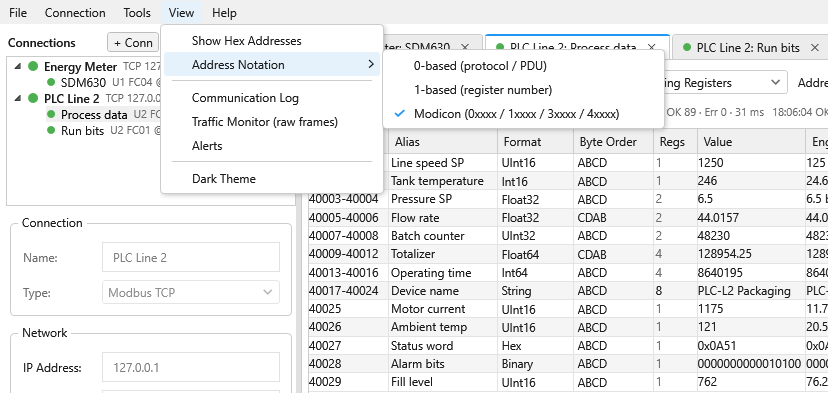Screen dimensions: 828x393
Task: Select the Motor current alias cell
Action: click(443, 309)
